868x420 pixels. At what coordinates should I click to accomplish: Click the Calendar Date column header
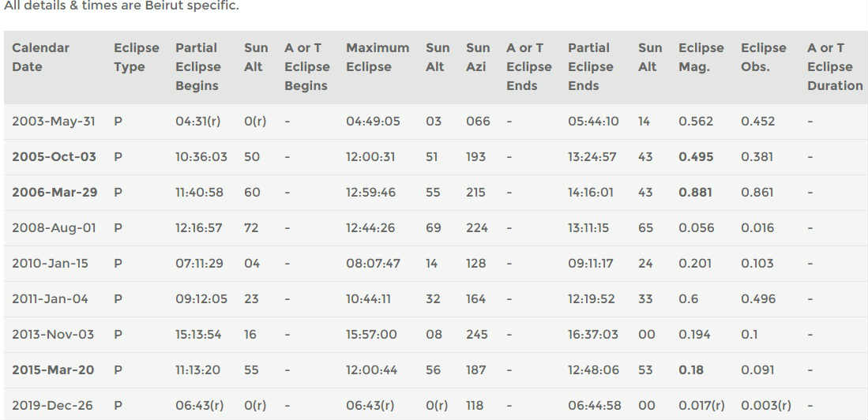pos(41,57)
